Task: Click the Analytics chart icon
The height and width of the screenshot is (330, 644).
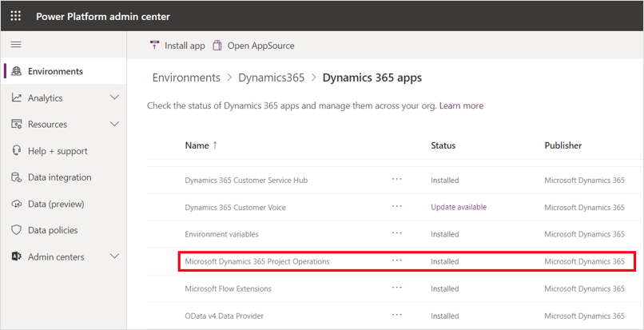Action: 17,97
